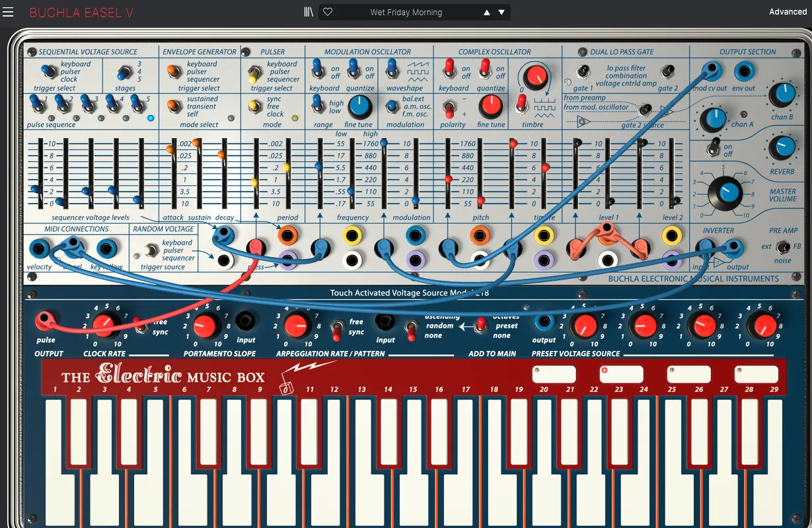Click the chan B knob

tap(782, 95)
